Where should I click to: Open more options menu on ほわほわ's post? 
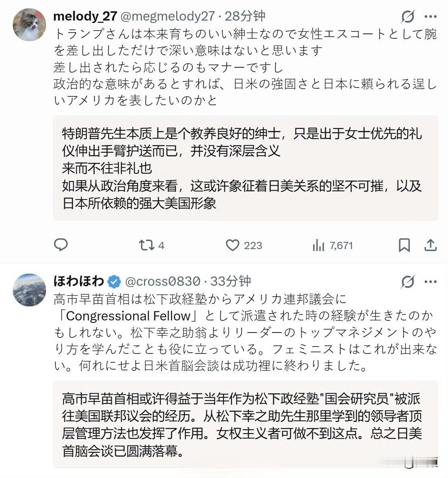coord(431,282)
